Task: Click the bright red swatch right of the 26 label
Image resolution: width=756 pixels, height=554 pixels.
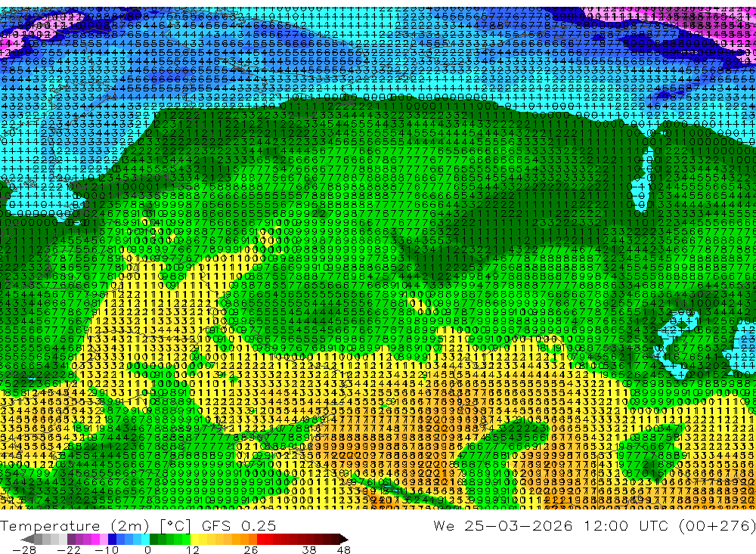Action: pyautogui.click(x=261, y=539)
